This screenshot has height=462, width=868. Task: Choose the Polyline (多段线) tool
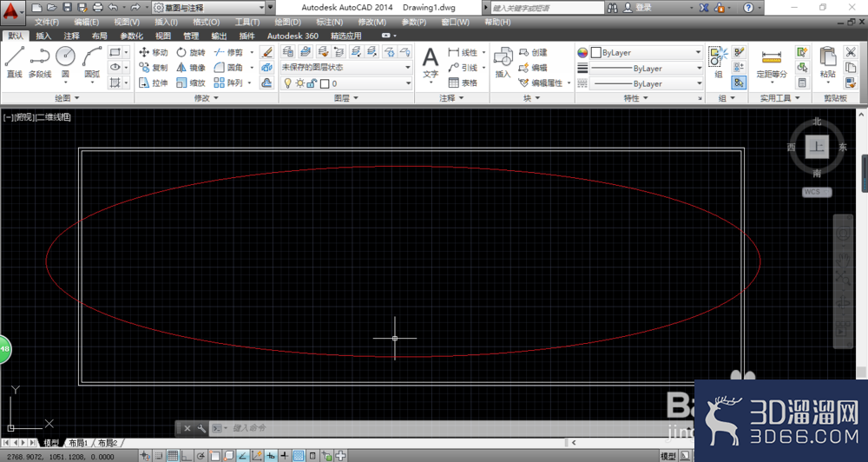tap(40, 62)
